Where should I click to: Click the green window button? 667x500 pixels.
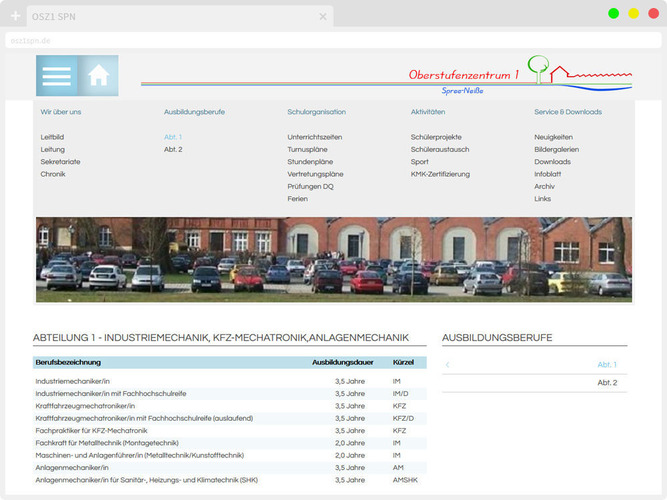[613, 13]
